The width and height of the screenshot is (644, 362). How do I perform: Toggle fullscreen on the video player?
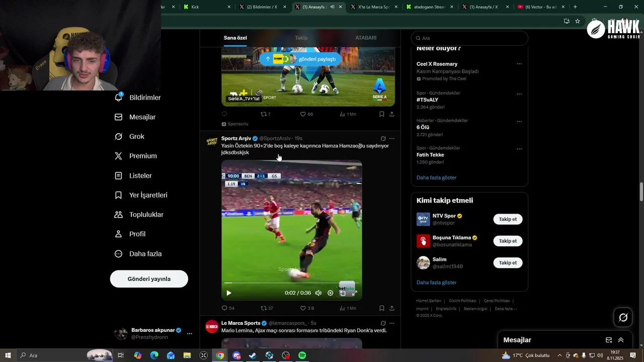[x=354, y=293]
